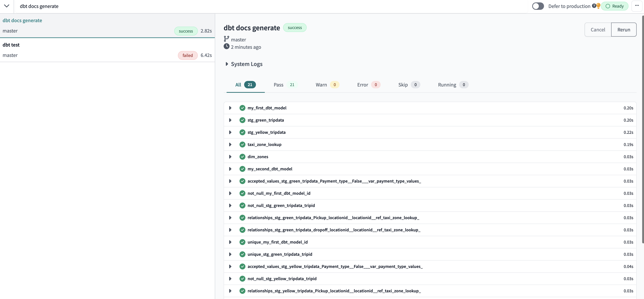The image size is (644, 299).
Task: Expand the dim_zones row
Action: pos(230,157)
